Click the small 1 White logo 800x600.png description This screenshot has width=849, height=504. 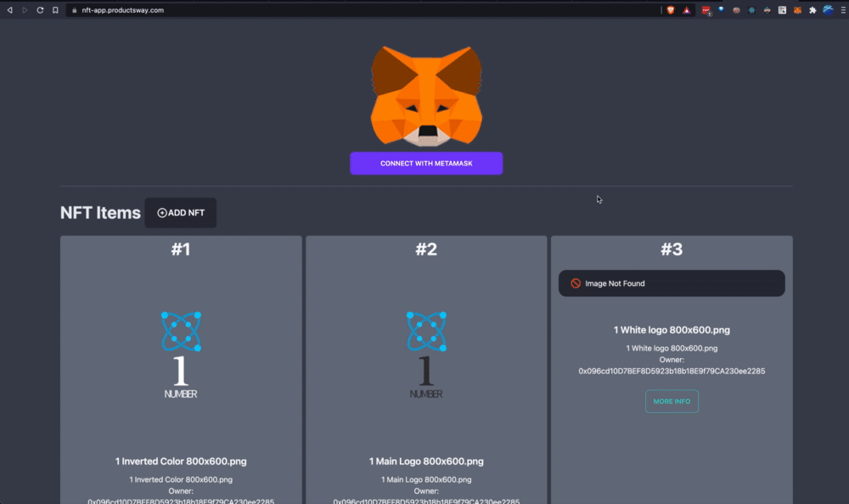pyautogui.click(x=672, y=348)
